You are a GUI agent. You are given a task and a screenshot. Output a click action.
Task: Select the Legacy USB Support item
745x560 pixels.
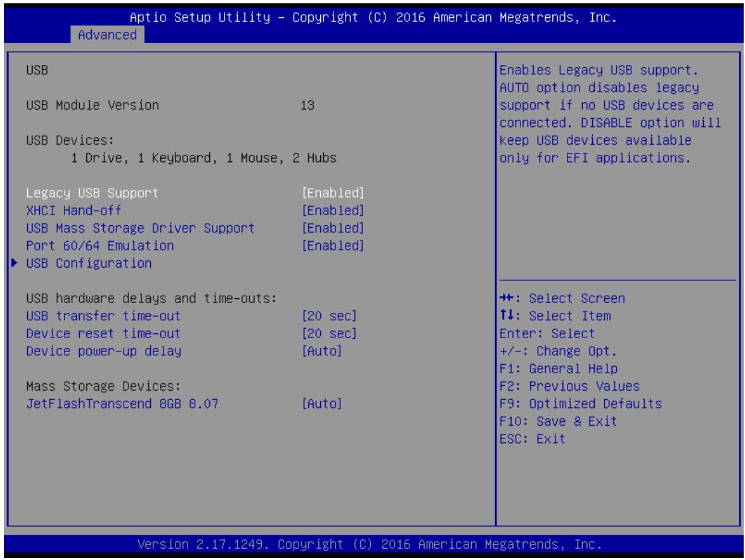pyautogui.click(x=92, y=193)
